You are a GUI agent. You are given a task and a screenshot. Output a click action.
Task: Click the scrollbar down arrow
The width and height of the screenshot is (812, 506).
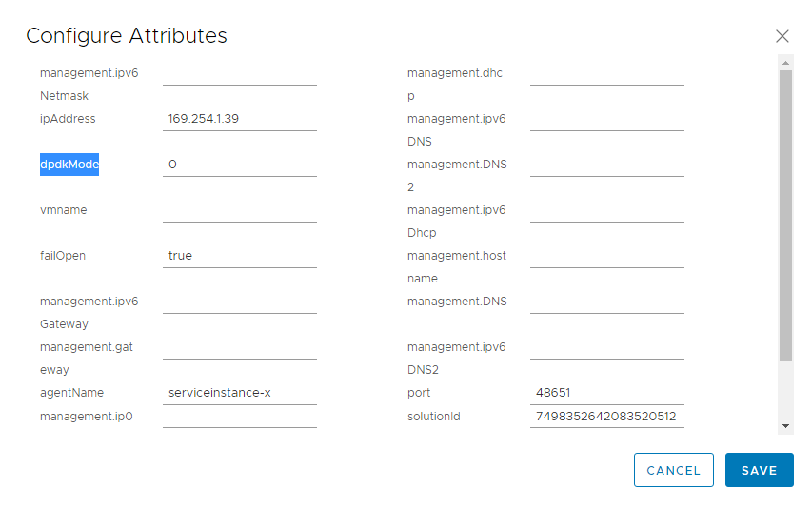pos(785,426)
